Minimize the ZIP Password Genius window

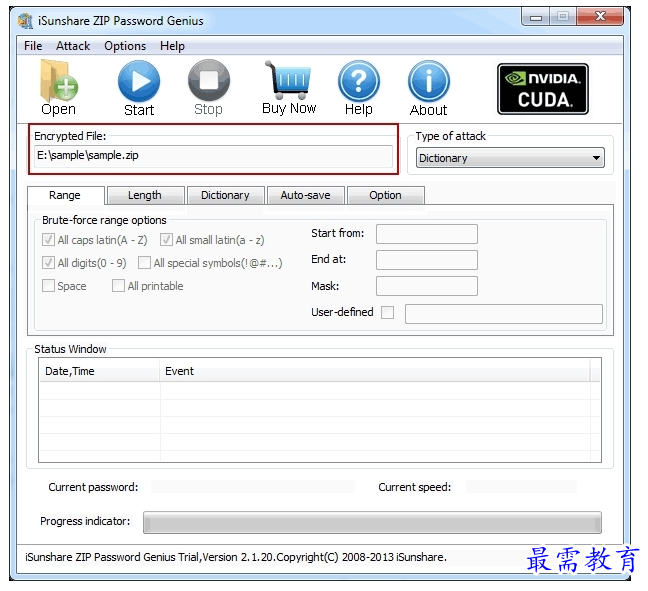[536, 17]
